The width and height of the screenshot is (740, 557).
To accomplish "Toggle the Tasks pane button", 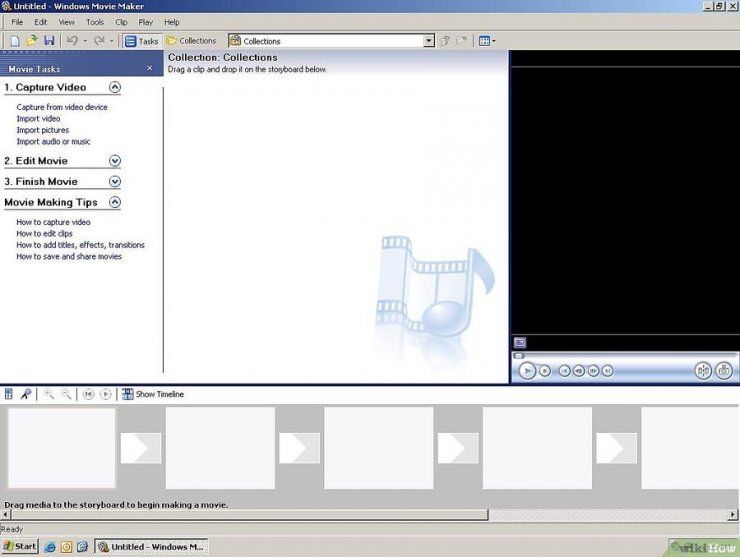I will [x=142, y=41].
